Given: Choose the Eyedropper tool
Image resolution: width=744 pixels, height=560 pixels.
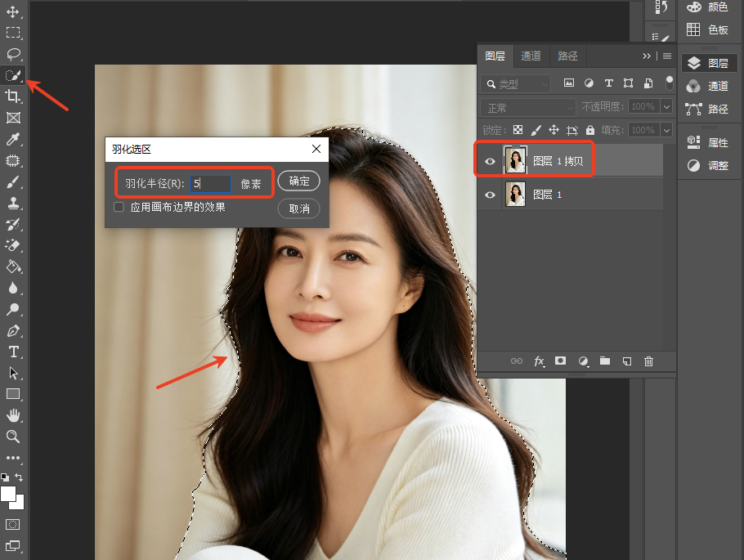Looking at the screenshot, I should coord(13,139).
